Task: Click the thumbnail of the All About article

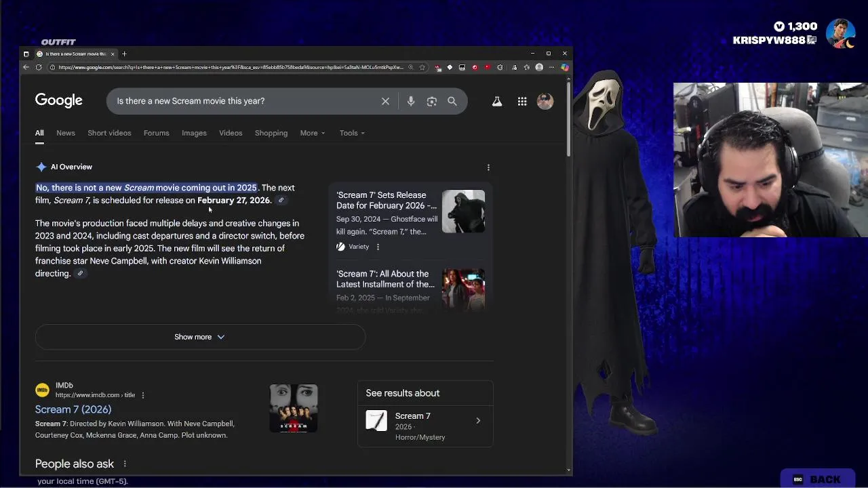Action: click(x=463, y=289)
